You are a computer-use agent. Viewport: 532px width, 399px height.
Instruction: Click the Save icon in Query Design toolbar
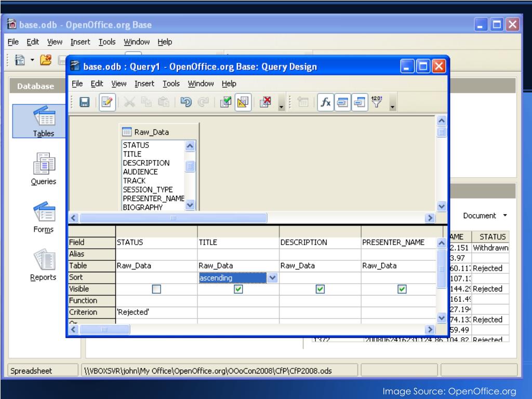(x=85, y=102)
